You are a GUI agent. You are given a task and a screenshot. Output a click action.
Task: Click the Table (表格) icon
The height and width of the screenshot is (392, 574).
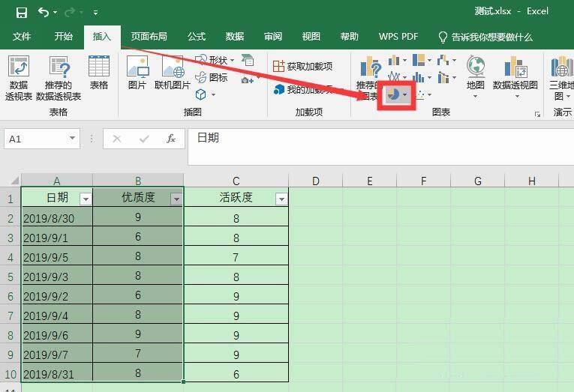99,73
